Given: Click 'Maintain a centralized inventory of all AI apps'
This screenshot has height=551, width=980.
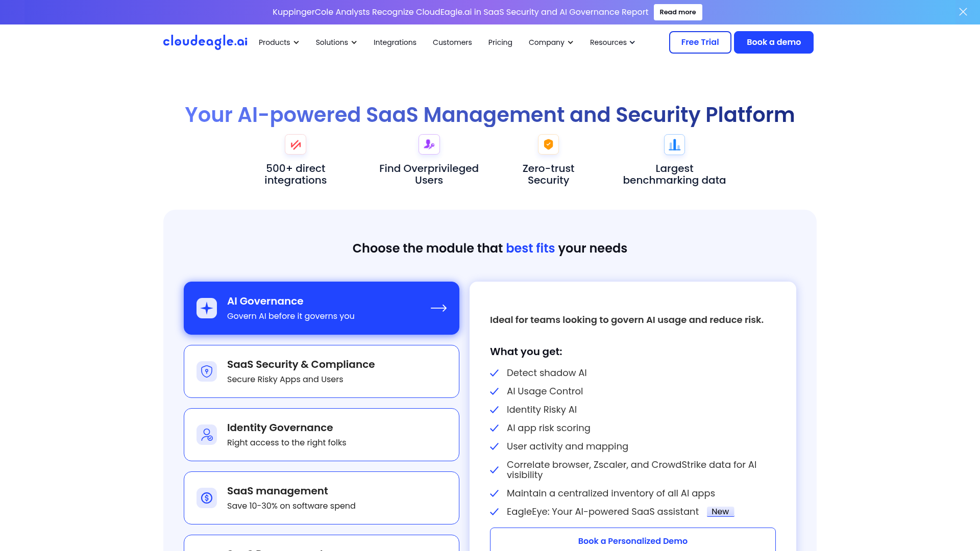Looking at the screenshot, I should click(x=610, y=493).
